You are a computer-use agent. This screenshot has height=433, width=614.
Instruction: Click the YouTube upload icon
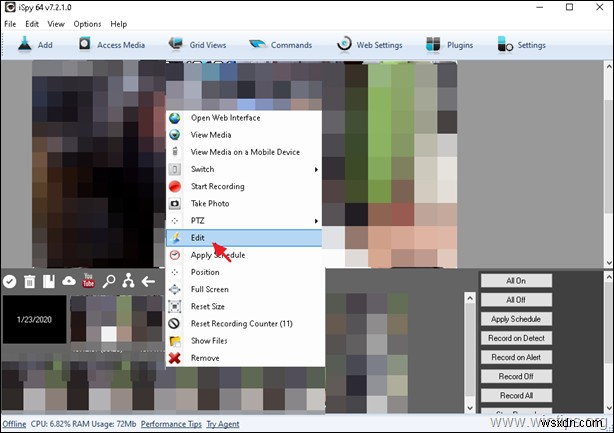tap(88, 280)
